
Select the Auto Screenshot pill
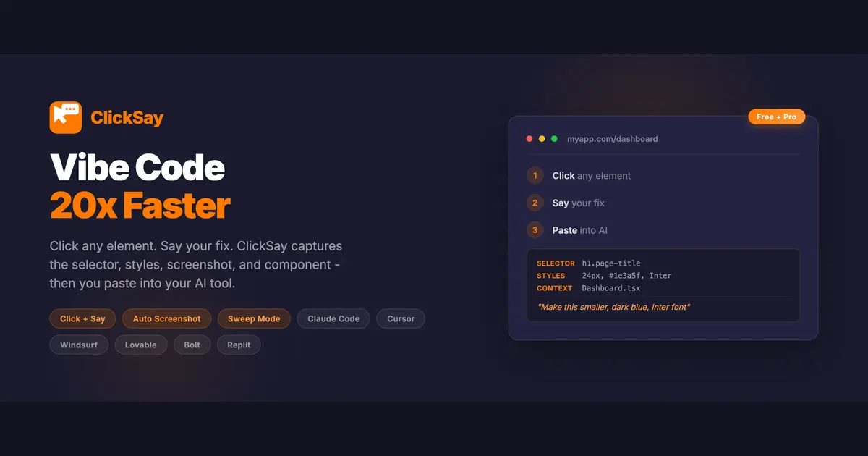(166, 318)
